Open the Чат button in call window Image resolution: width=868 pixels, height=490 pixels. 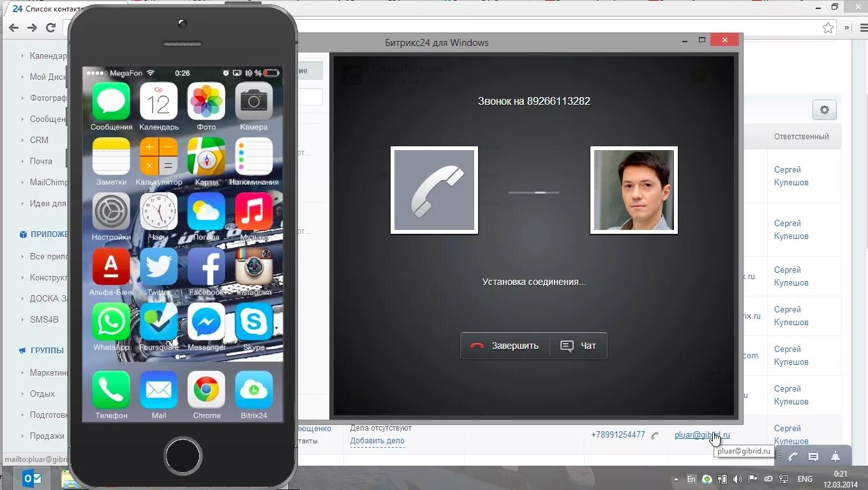[578, 346]
